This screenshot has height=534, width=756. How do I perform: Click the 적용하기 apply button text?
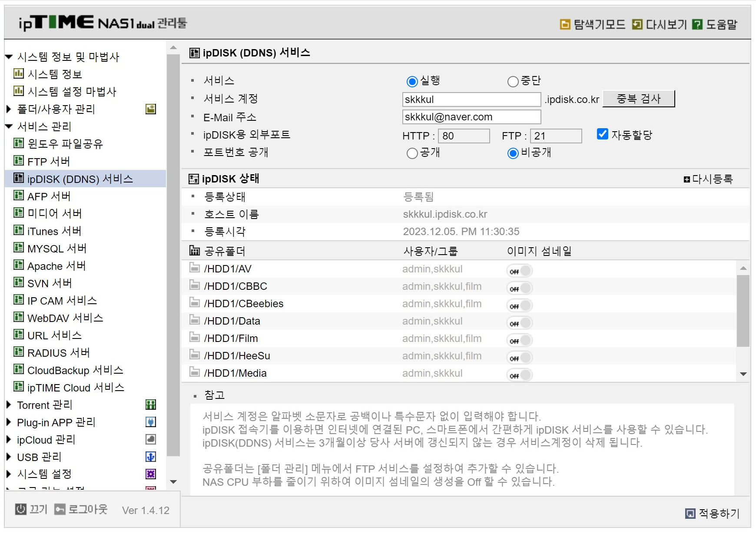[719, 514]
